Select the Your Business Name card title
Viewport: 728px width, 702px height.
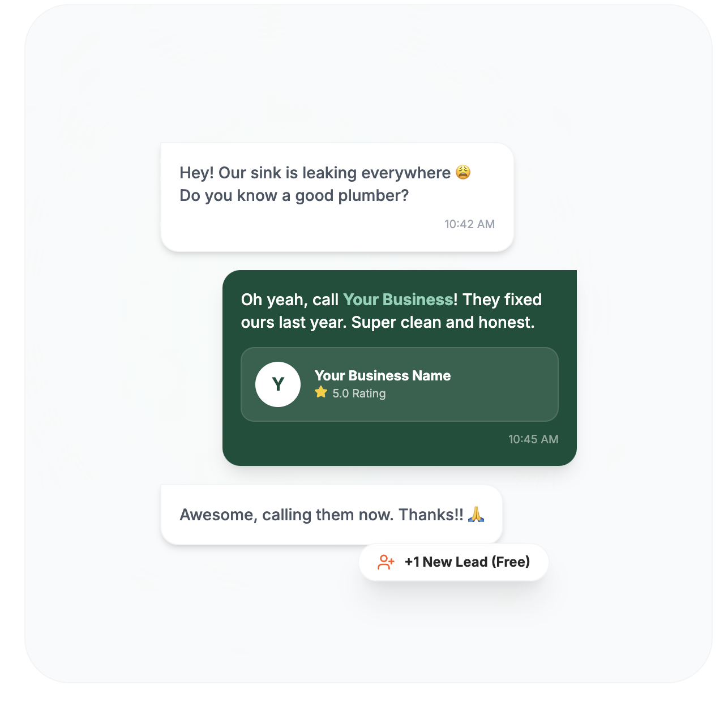[x=383, y=375]
